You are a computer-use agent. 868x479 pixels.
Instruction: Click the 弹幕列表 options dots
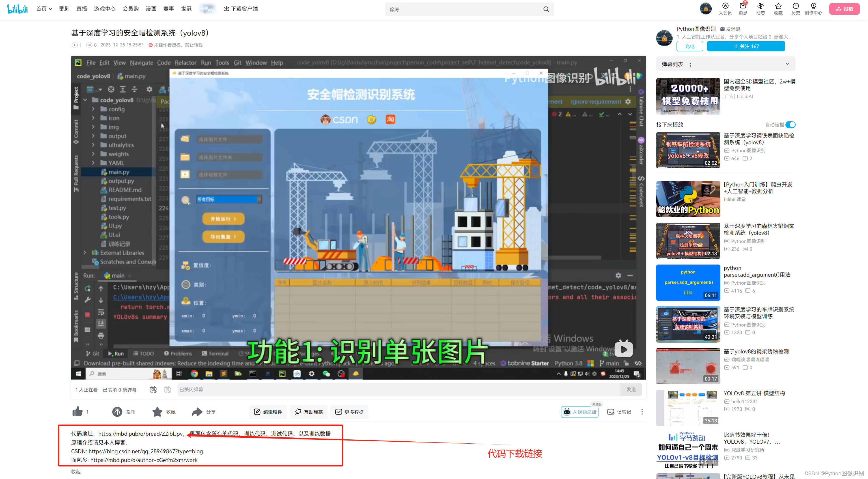pos(690,65)
